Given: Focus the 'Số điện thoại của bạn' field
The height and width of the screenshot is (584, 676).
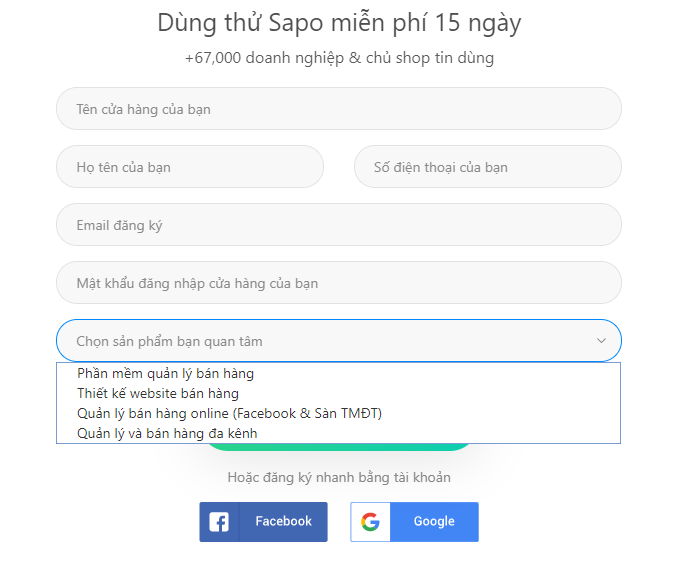Looking at the screenshot, I should click(488, 166).
